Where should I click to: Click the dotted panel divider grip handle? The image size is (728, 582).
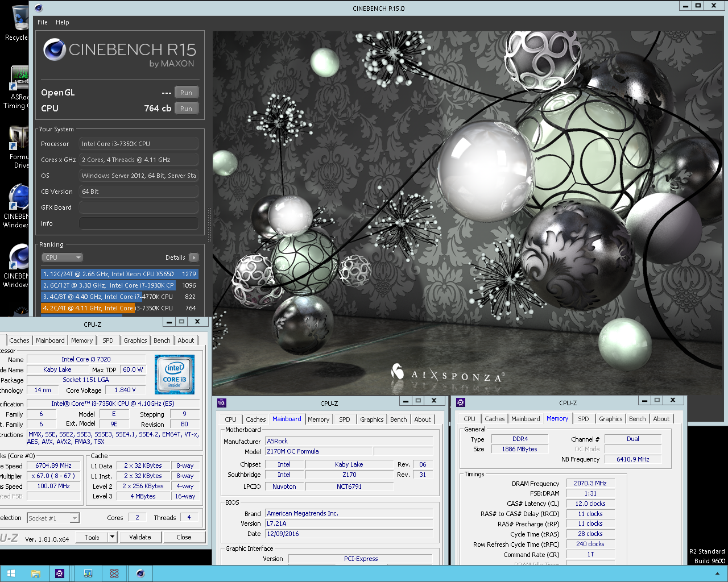coord(209,225)
